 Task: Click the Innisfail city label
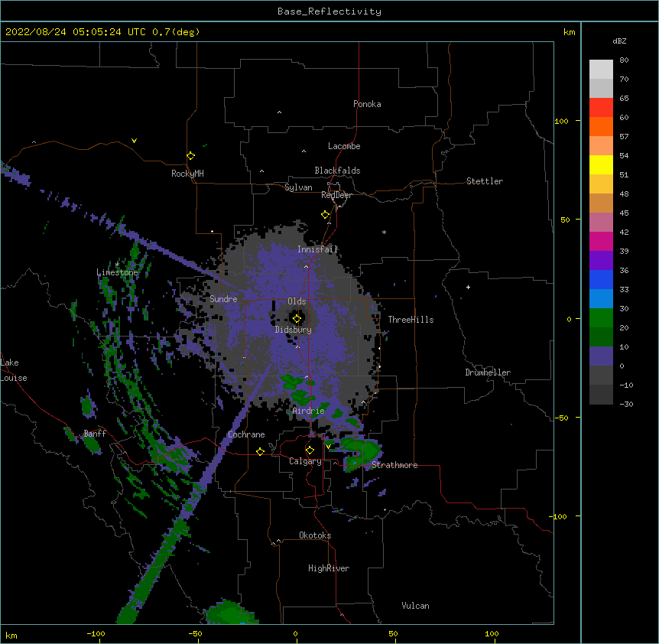pos(318,249)
